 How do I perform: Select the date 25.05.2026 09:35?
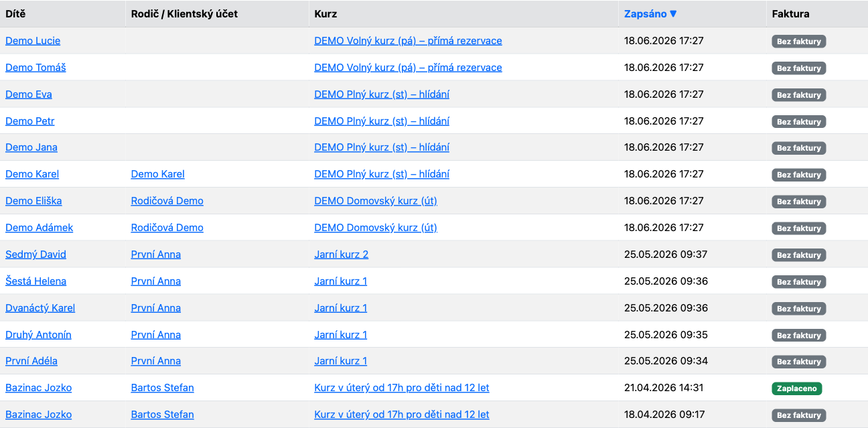coord(666,335)
